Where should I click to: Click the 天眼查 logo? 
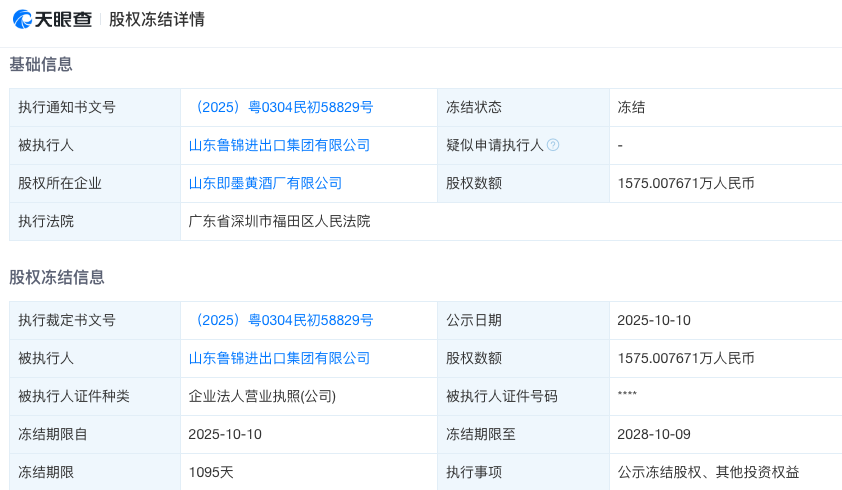coord(52,19)
